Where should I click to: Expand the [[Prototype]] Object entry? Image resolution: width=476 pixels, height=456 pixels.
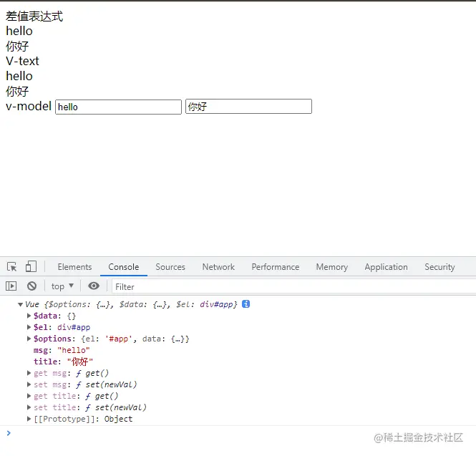pos(29,419)
